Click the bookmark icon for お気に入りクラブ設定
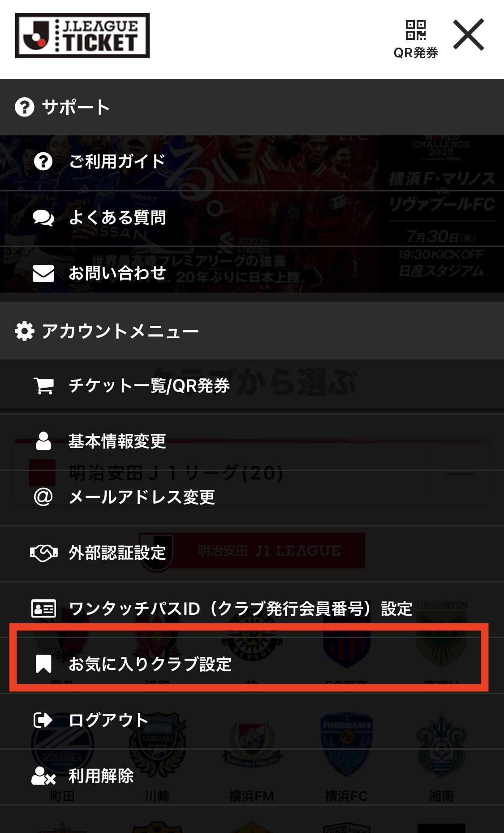 pyautogui.click(x=43, y=664)
